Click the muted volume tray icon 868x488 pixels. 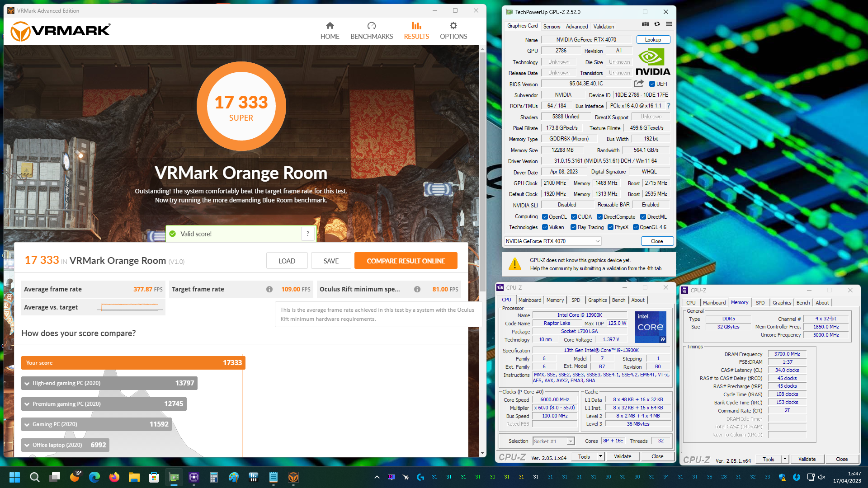tap(822, 477)
